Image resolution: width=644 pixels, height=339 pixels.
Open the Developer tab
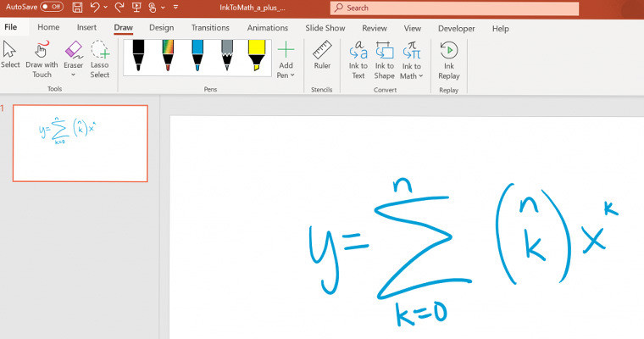pos(456,28)
